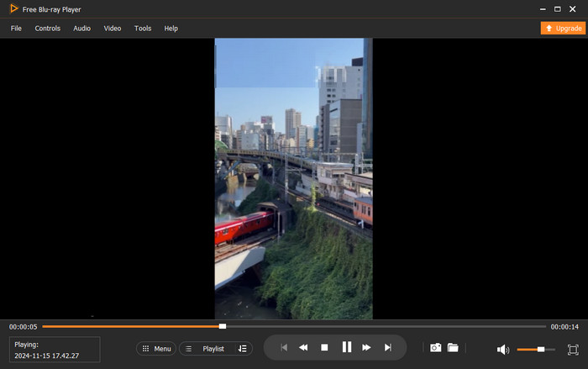Click the fast forward button

point(367,347)
